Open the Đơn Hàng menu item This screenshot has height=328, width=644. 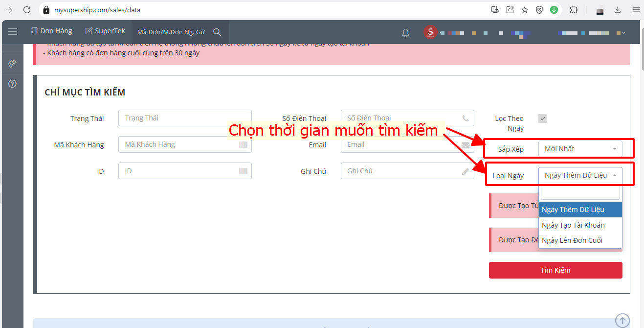51,30
